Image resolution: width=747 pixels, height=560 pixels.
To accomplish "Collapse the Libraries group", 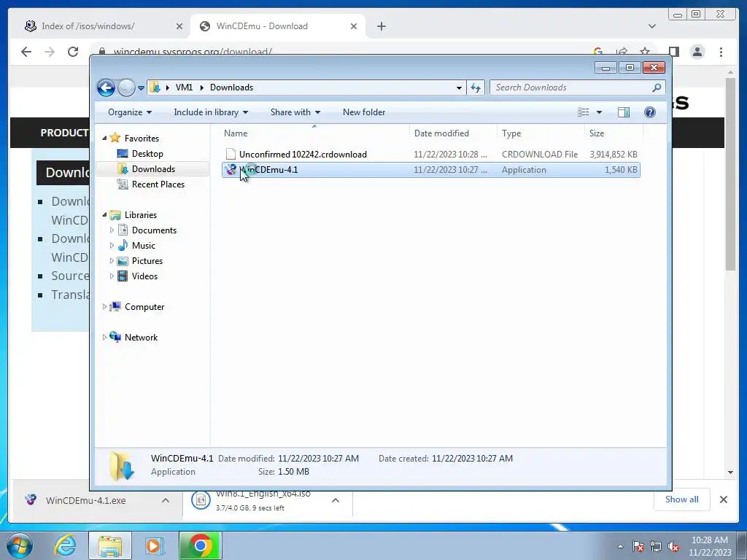I will pos(105,215).
